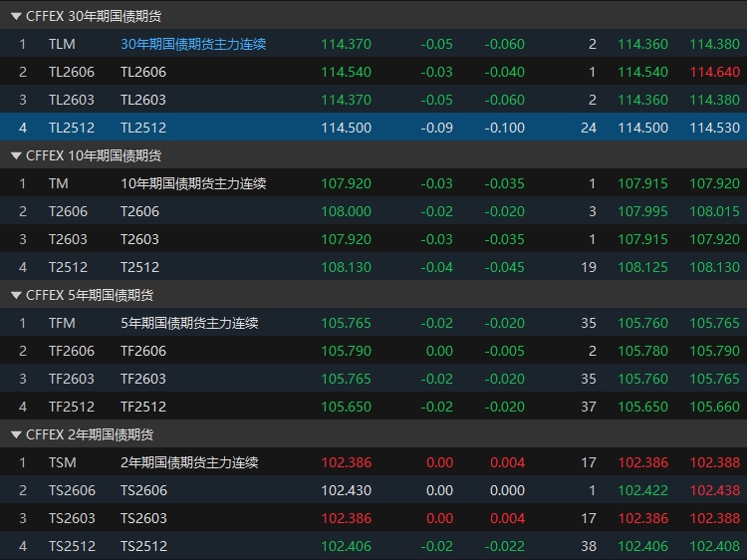Select the TS2512 code cell
The image size is (747, 560).
pos(72,546)
